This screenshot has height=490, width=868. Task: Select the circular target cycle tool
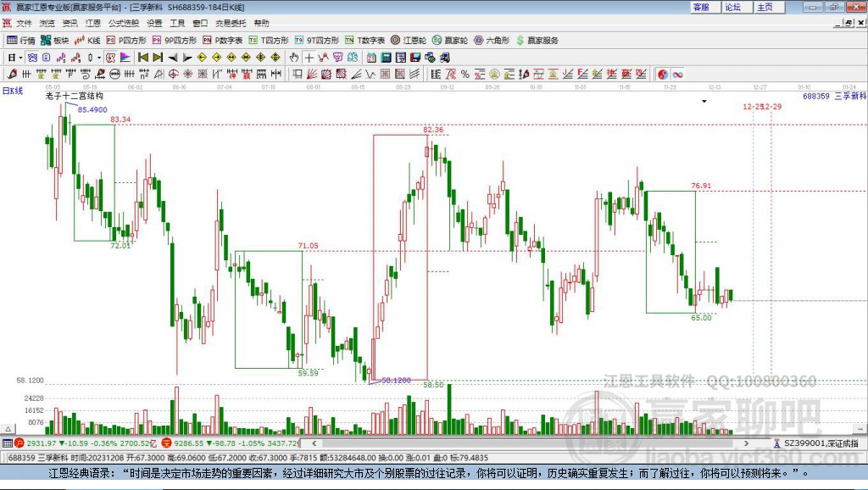(x=173, y=74)
